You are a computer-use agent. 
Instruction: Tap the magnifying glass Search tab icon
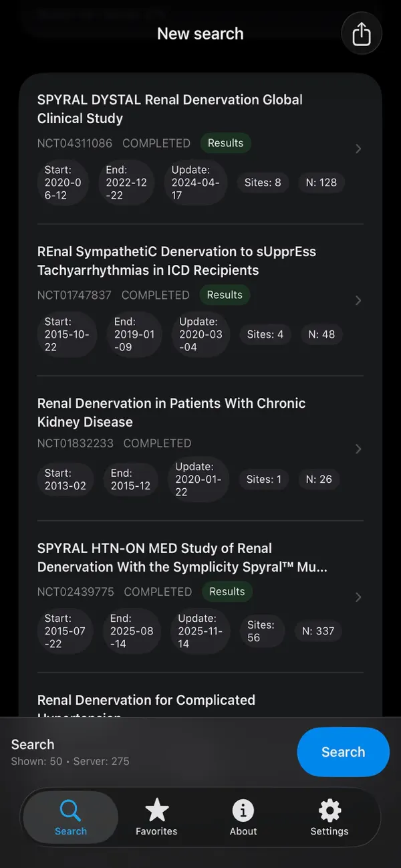click(70, 810)
